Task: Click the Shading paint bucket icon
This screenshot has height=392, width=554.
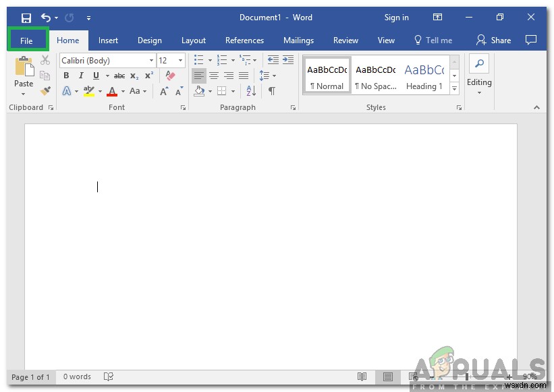Action: point(199,91)
